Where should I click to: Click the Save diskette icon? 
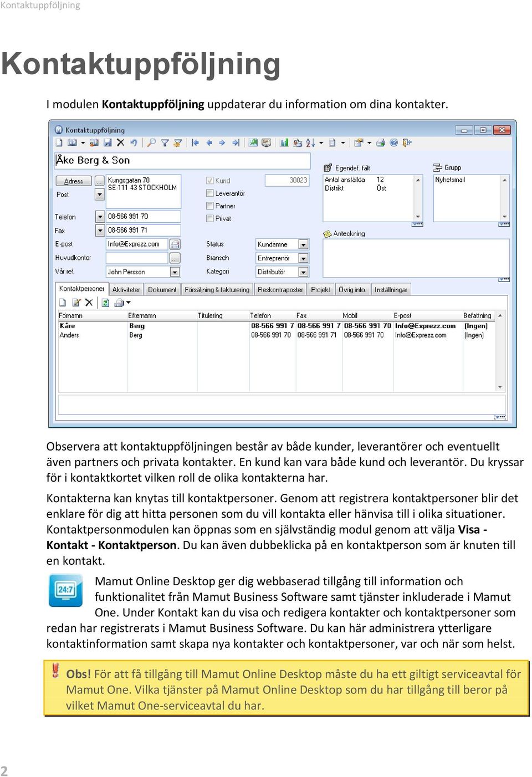pyautogui.click(x=108, y=143)
